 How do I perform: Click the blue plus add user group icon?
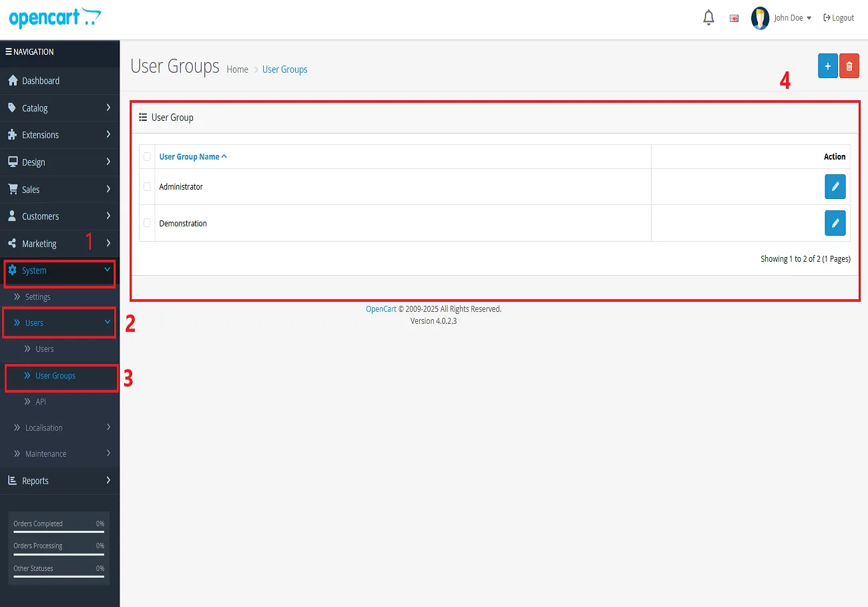coord(827,66)
